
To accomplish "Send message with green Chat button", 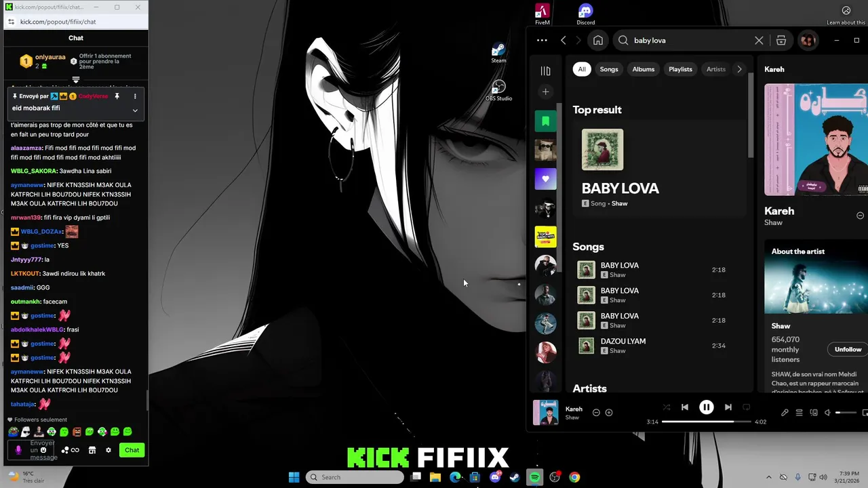I will click(132, 450).
